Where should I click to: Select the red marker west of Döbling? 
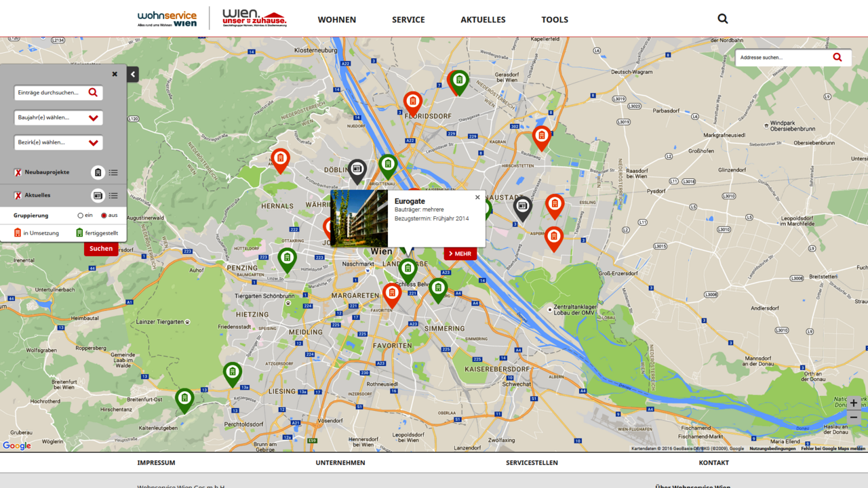[x=280, y=161]
